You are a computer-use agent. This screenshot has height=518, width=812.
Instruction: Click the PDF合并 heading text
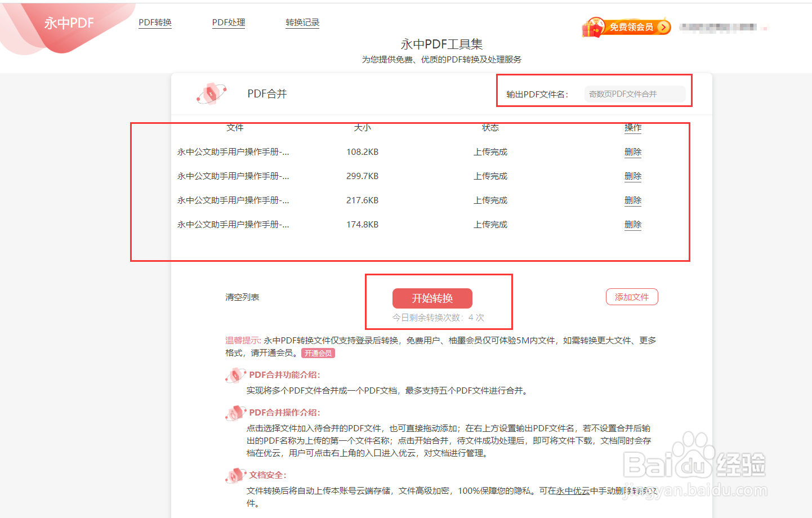point(267,94)
